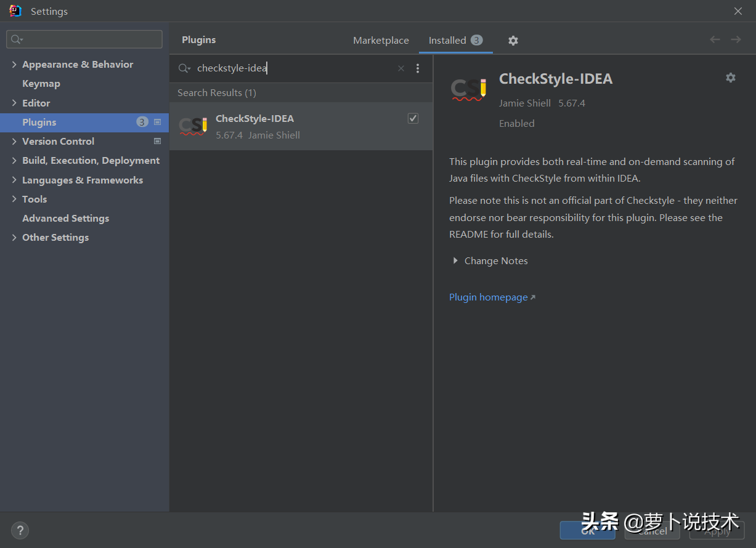Open help with the question mark button
756x548 pixels.
click(x=20, y=530)
